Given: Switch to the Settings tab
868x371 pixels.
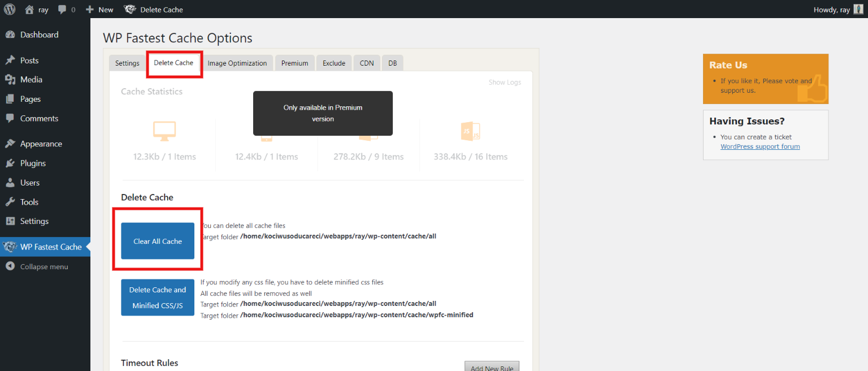Looking at the screenshot, I should (127, 63).
